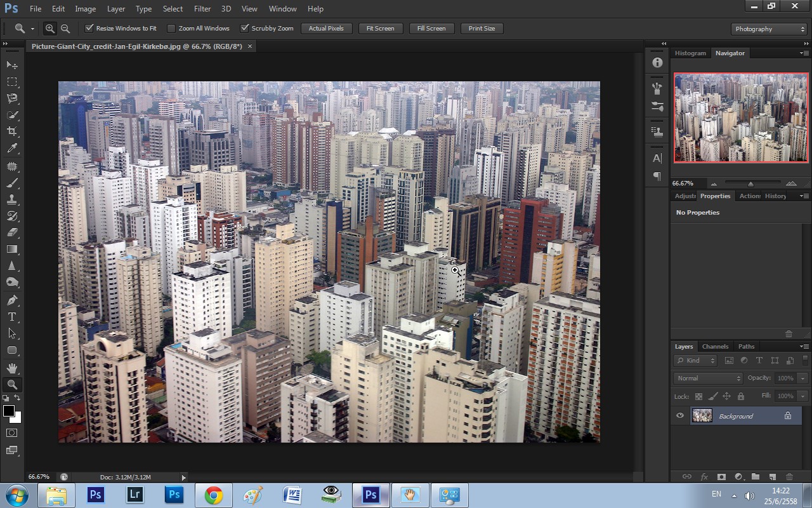
Task: Select the Brush tool
Action: tap(12, 183)
